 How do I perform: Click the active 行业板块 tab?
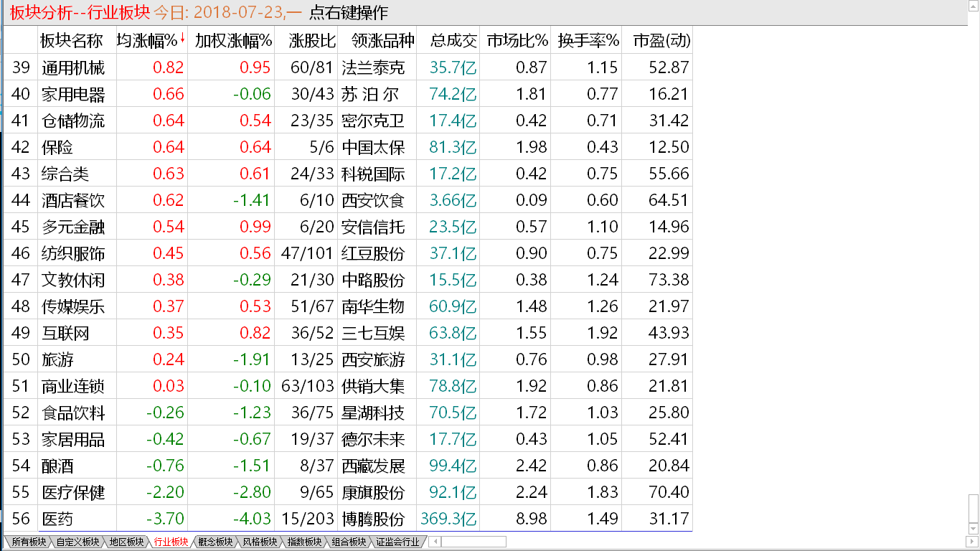pos(171,542)
